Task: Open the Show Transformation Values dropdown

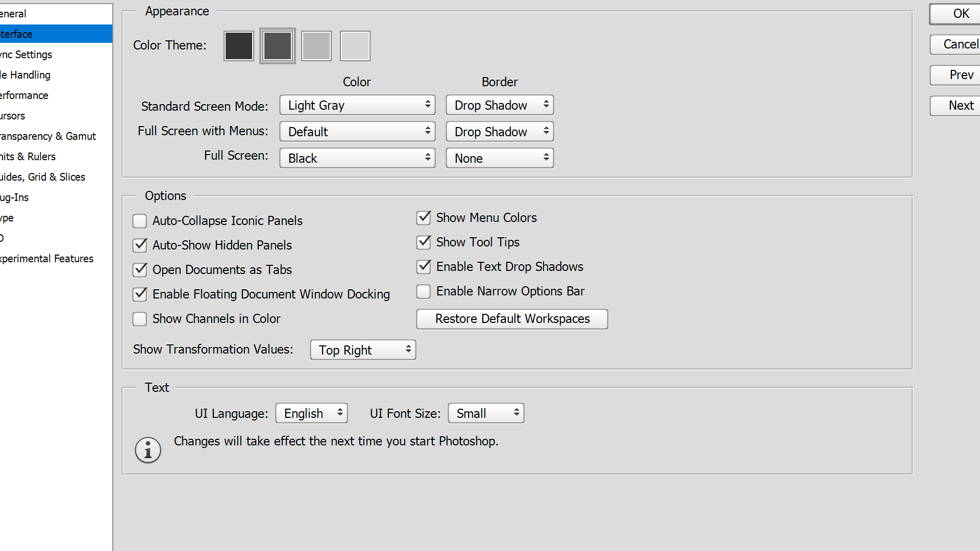Action: (x=362, y=349)
